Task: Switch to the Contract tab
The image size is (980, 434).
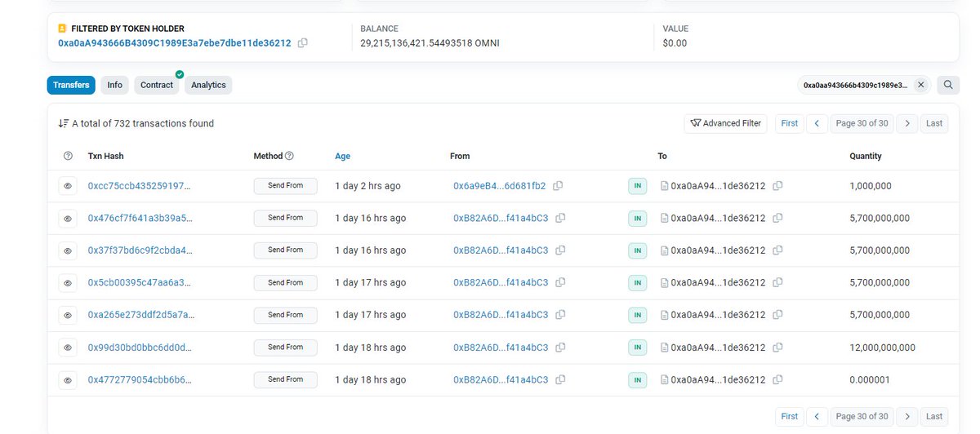Action: (x=157, y=85)
